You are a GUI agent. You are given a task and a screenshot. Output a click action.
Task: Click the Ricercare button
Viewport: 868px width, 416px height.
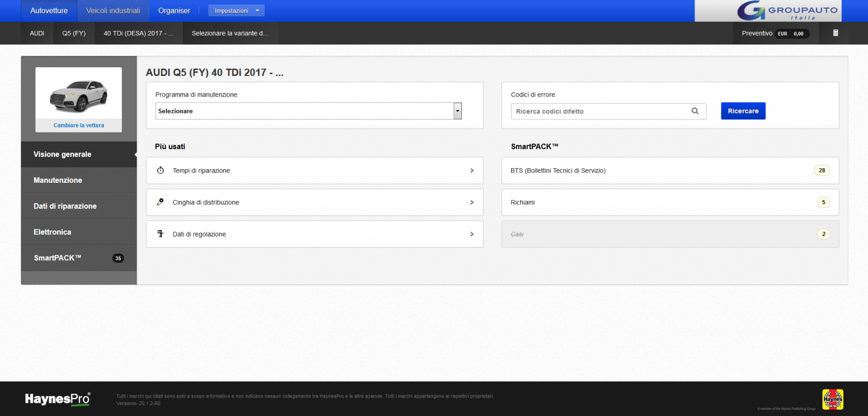[743, 111]
